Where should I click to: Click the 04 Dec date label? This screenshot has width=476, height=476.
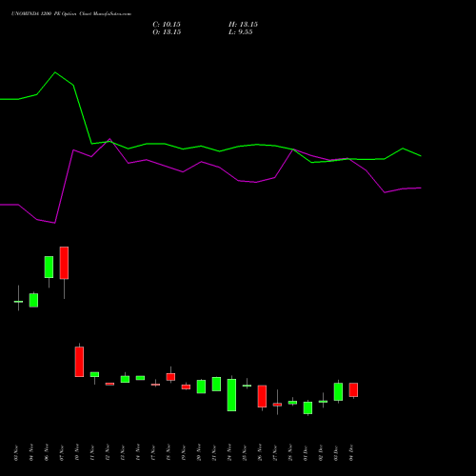tap(351, 453)
